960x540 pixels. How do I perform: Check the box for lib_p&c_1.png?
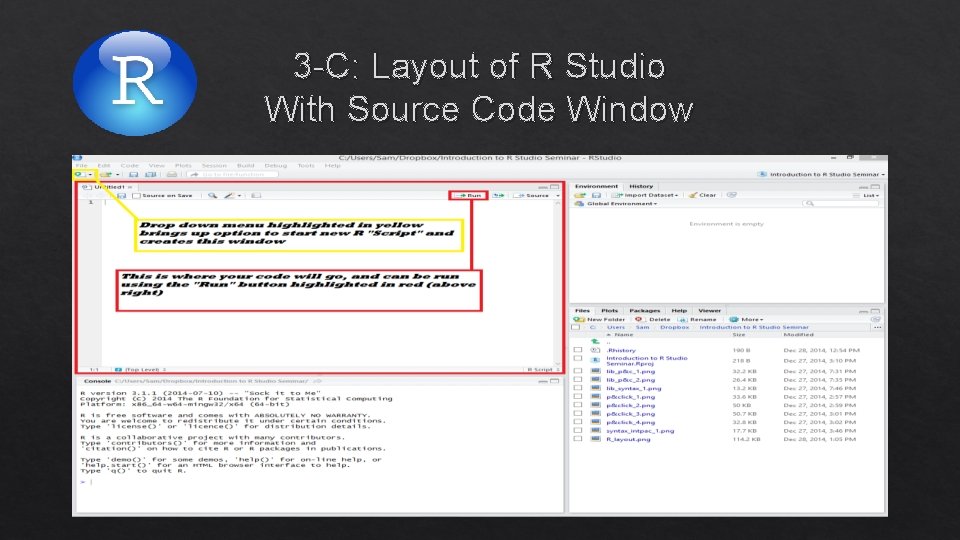click(577, 370)
